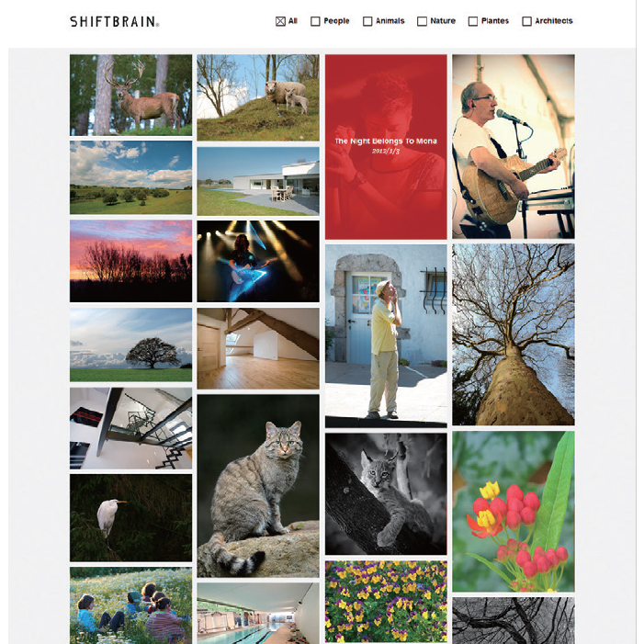Tick the Animals filter checkbox

(367, 21)
